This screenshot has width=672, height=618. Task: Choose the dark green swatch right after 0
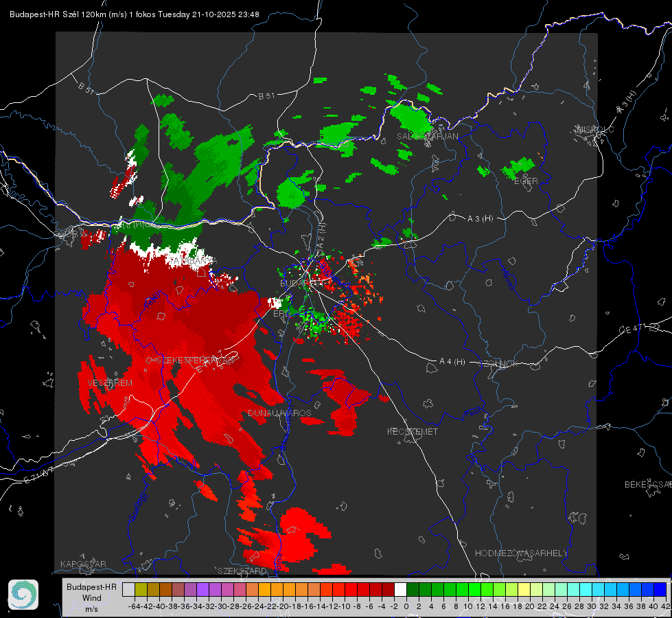click(x=413, y=589)
